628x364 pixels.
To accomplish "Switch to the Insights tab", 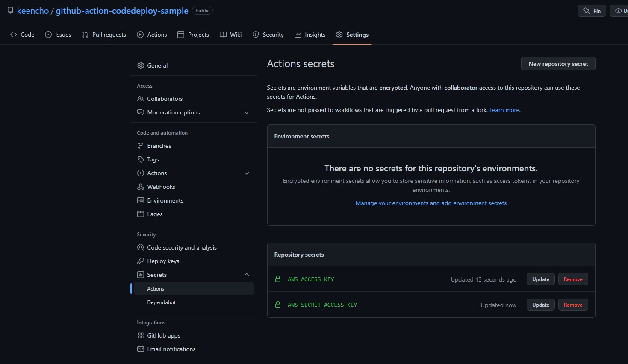I will click(x=310, y=35).
